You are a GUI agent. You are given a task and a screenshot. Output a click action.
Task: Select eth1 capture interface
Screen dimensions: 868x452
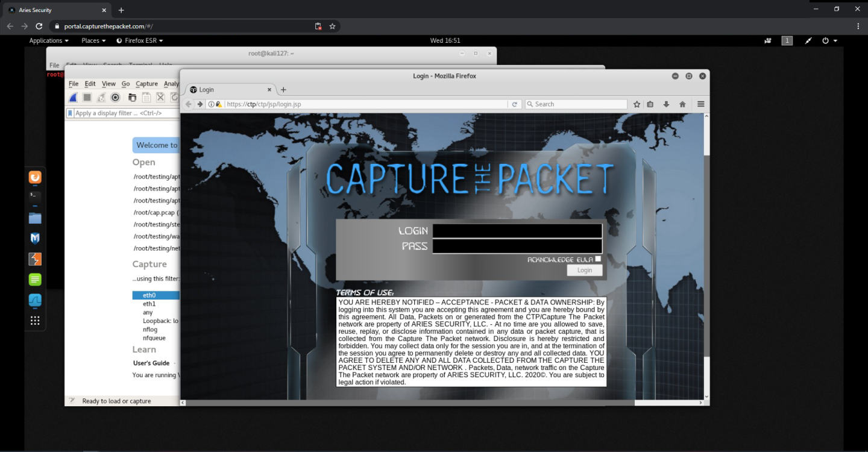[x=149, y=304]
